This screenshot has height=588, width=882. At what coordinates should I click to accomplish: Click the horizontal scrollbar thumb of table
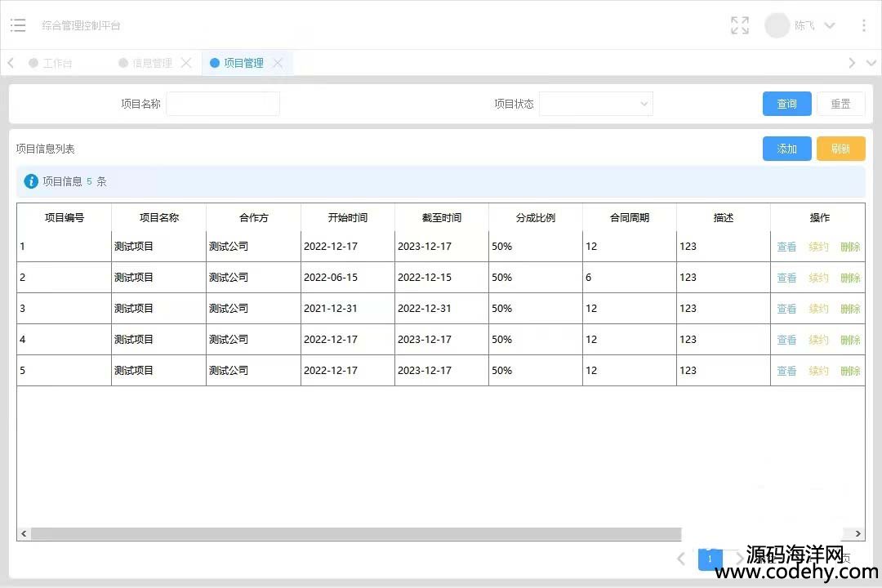(x=356, y=533)
